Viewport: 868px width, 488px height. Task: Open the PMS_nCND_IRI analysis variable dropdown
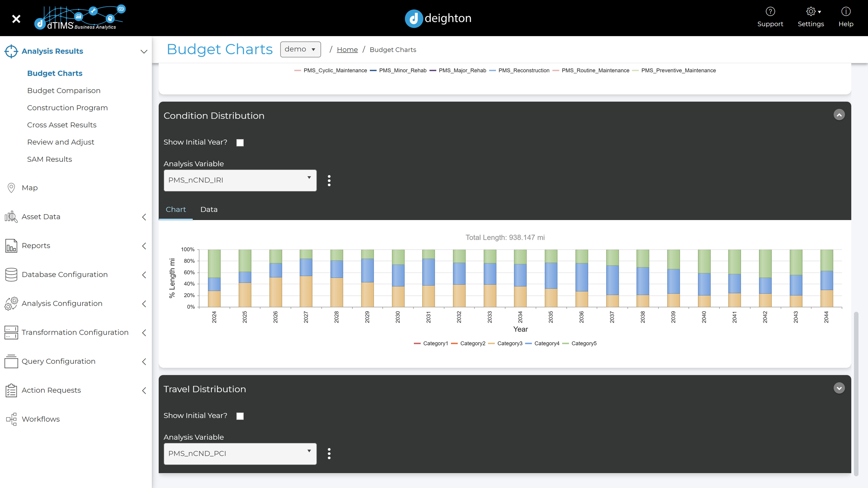240,180
